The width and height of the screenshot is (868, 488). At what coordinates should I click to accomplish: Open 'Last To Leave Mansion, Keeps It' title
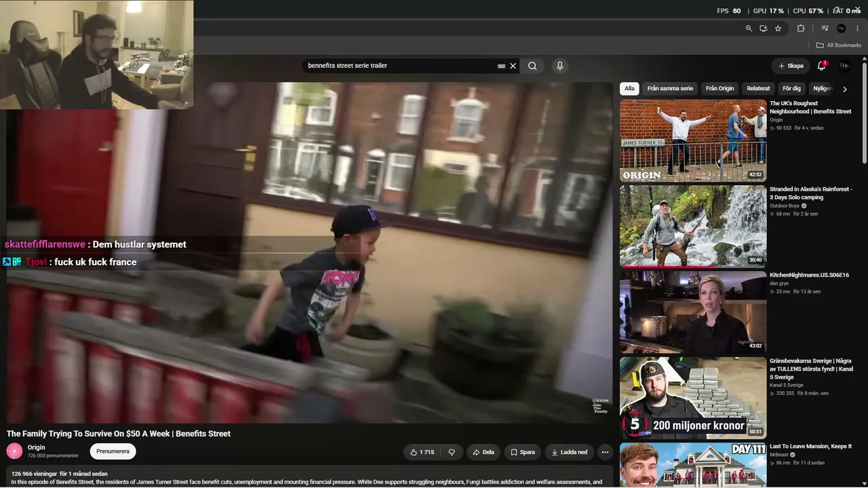pyautogui.click(x=810, y=447)
